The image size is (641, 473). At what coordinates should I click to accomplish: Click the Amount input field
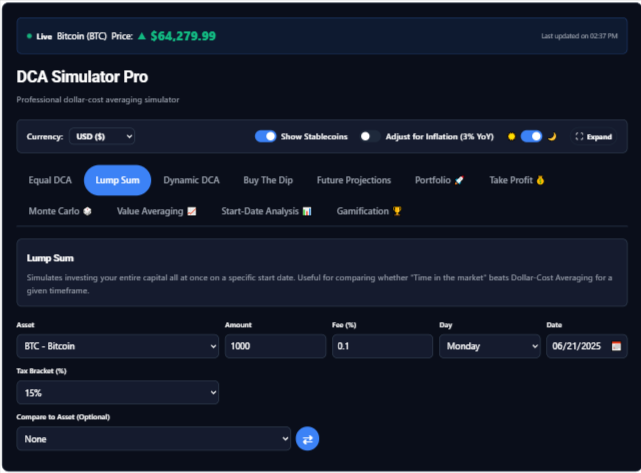276,346
